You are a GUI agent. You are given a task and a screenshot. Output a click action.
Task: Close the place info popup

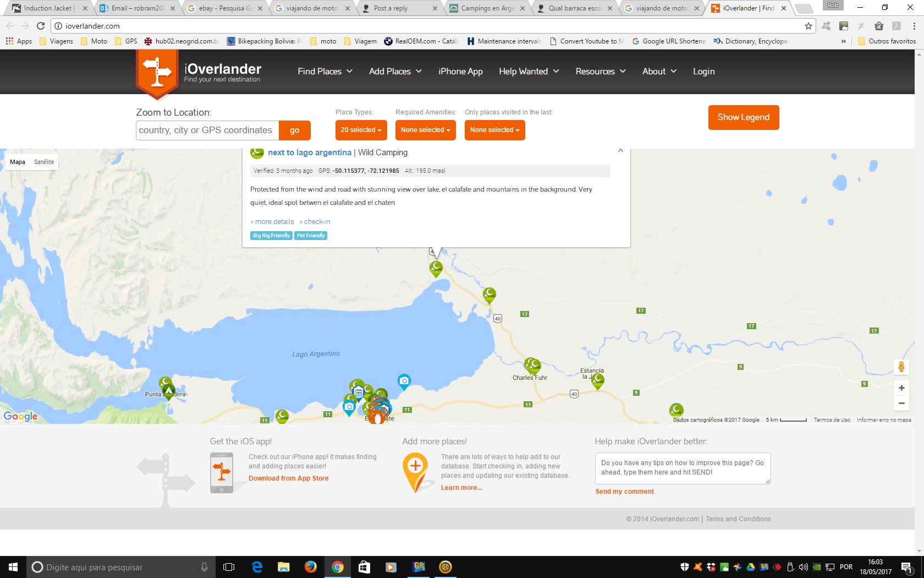pos(620,150)
